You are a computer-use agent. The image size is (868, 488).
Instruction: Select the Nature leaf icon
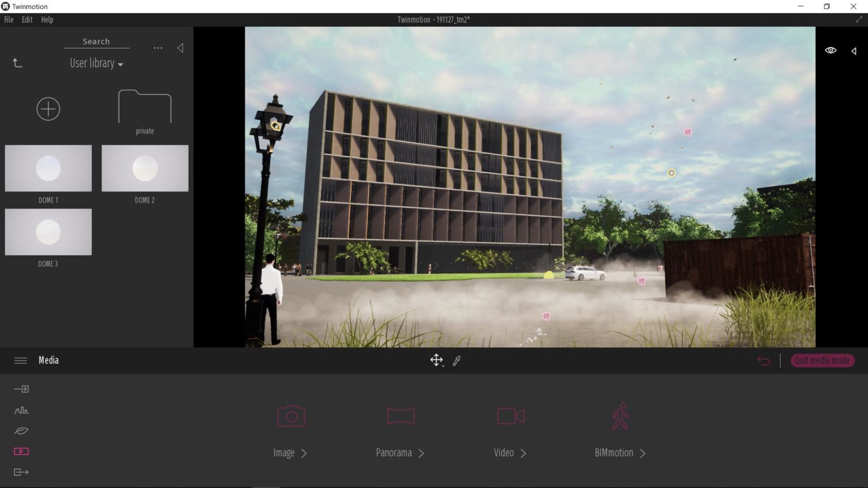pyautogui.click(x=21, y=430)
